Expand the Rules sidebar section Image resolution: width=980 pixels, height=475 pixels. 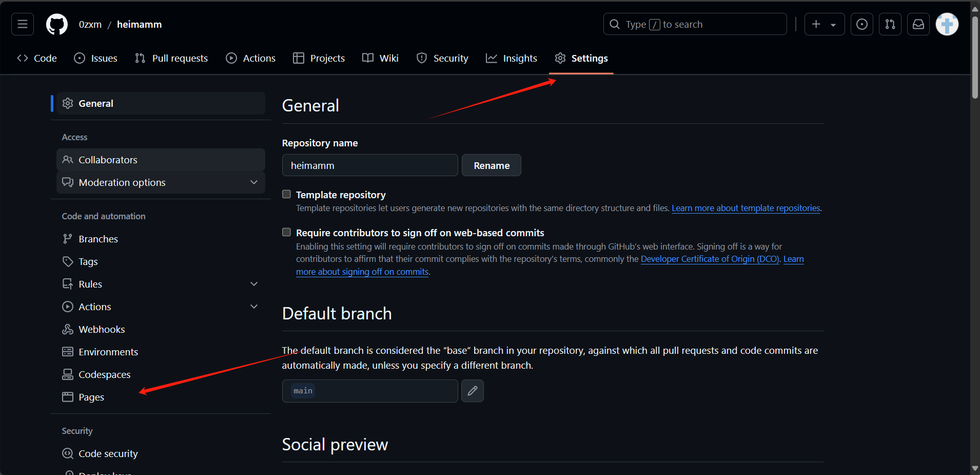click(x=254, y=284)
